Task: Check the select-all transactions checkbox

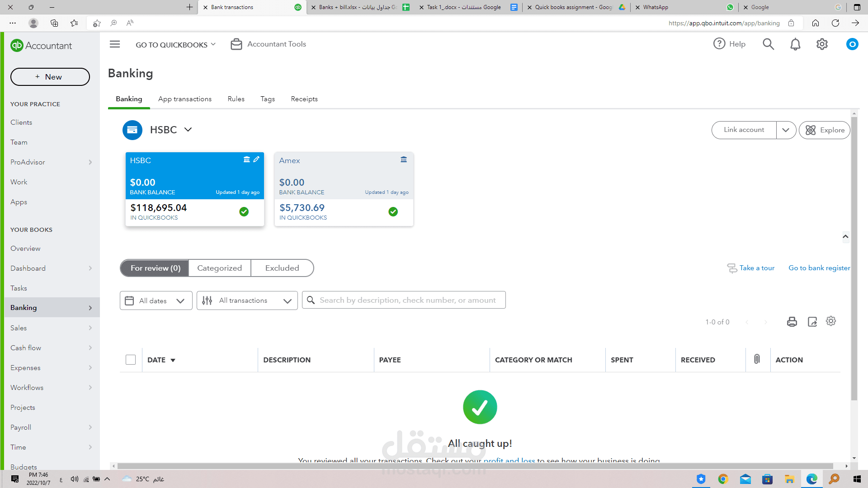Action: [x=131, y=360]
